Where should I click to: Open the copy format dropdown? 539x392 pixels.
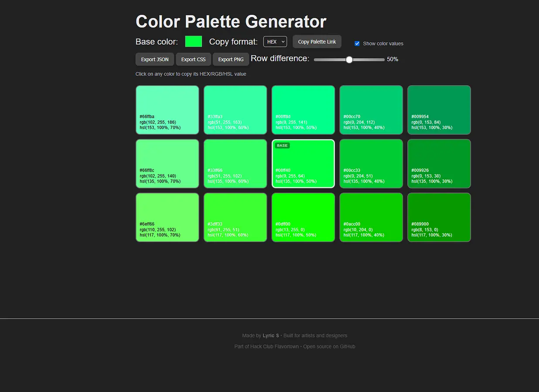coord(275,41)
